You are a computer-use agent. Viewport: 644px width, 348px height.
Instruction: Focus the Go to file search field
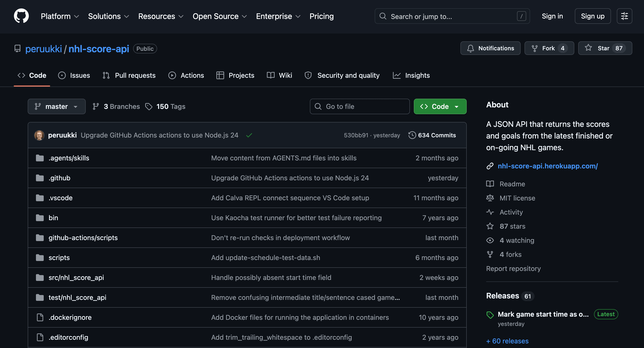pos(359,107)
